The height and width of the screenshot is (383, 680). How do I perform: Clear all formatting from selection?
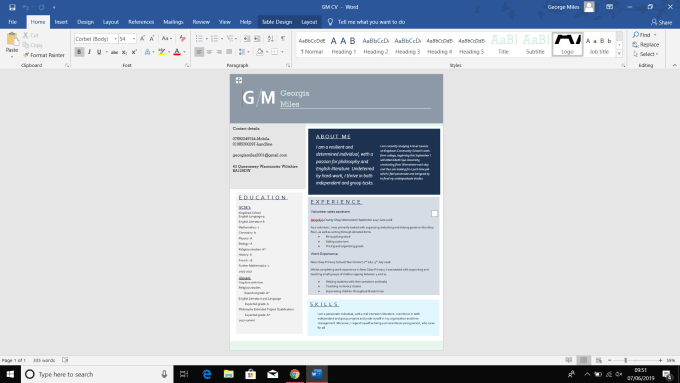(183, 39)
